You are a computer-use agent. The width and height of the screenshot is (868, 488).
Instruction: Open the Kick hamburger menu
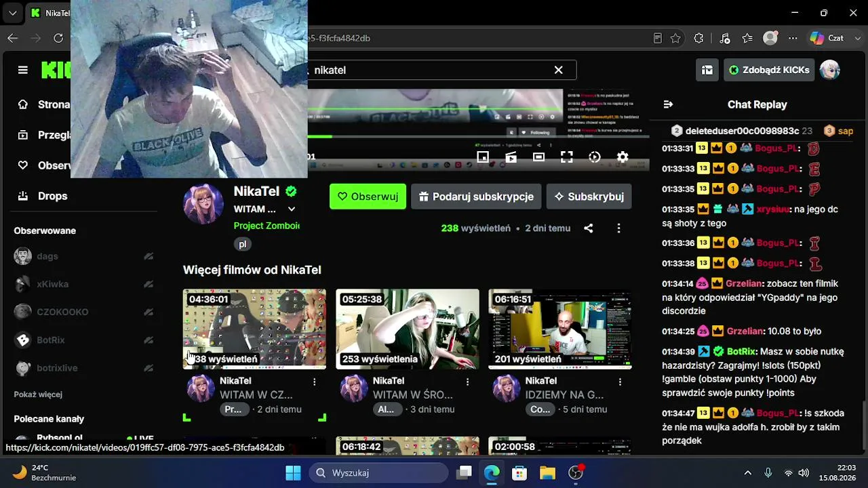tap(23, 70)
